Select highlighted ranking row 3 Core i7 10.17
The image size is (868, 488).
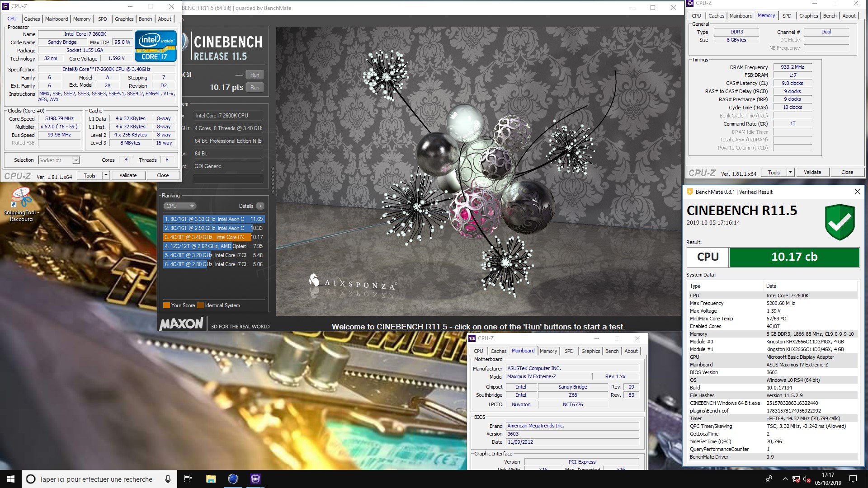[213, 237]
